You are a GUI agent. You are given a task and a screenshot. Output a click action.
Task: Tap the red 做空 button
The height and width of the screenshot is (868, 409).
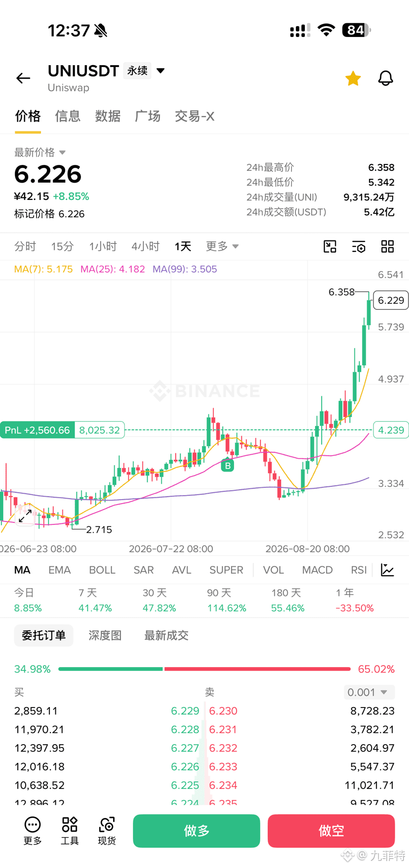pyautogui.click(x=331, y=831)
